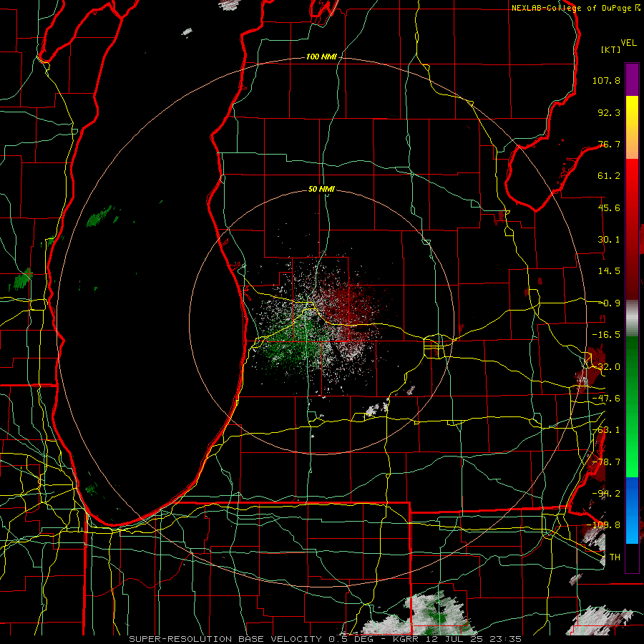
Task: Click the [KT] units label
Action: [611, 49]
